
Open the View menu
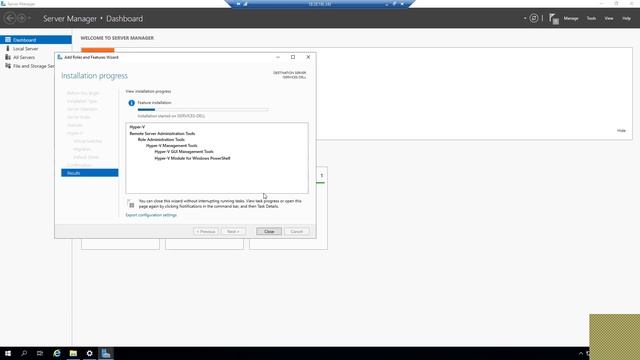click(609, 18)
